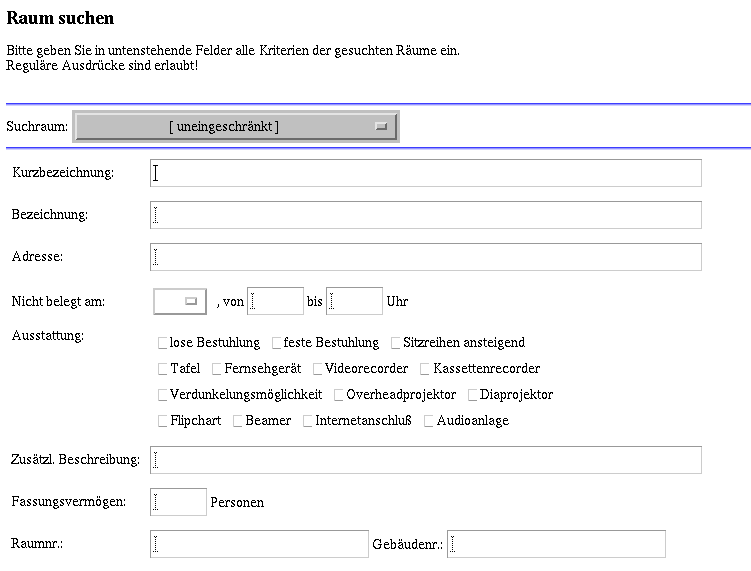Click the Gebäudenr. input field
The image size is (751, 571).
click(556, 544)
